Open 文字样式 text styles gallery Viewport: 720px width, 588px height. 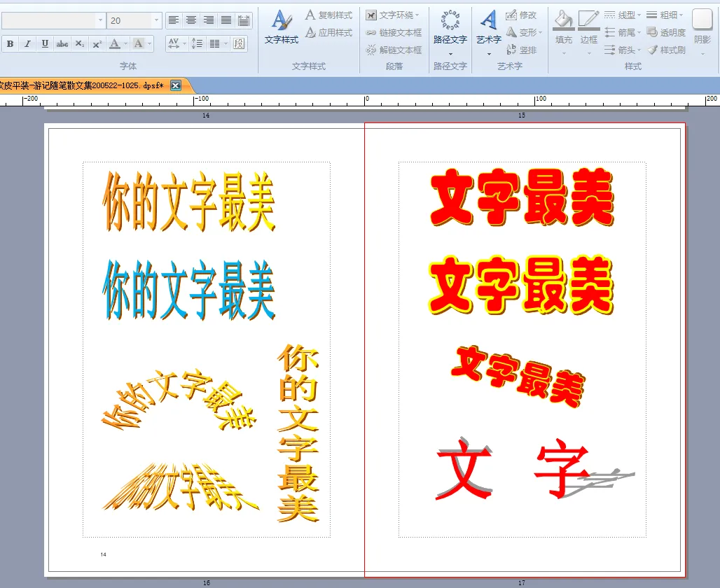coord(282,27)
